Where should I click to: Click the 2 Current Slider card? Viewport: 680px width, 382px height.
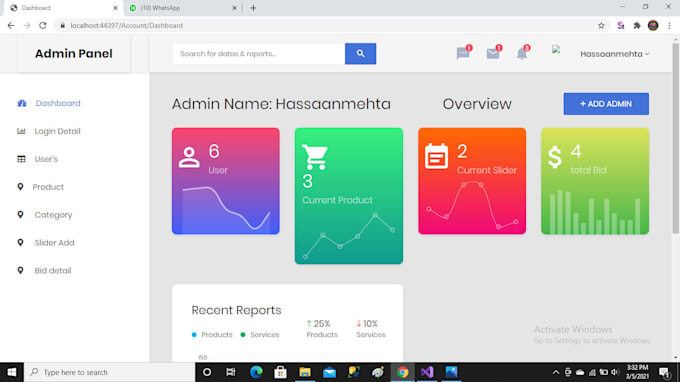click(472, 181)
